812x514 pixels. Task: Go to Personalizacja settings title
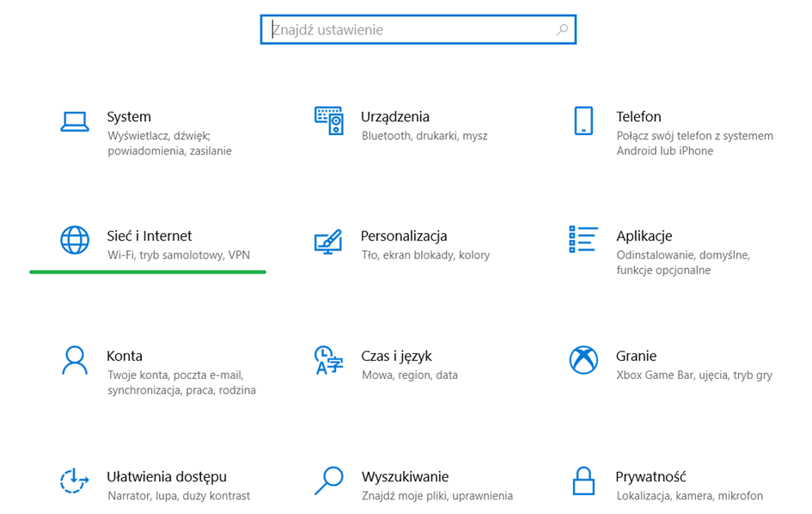404,236
